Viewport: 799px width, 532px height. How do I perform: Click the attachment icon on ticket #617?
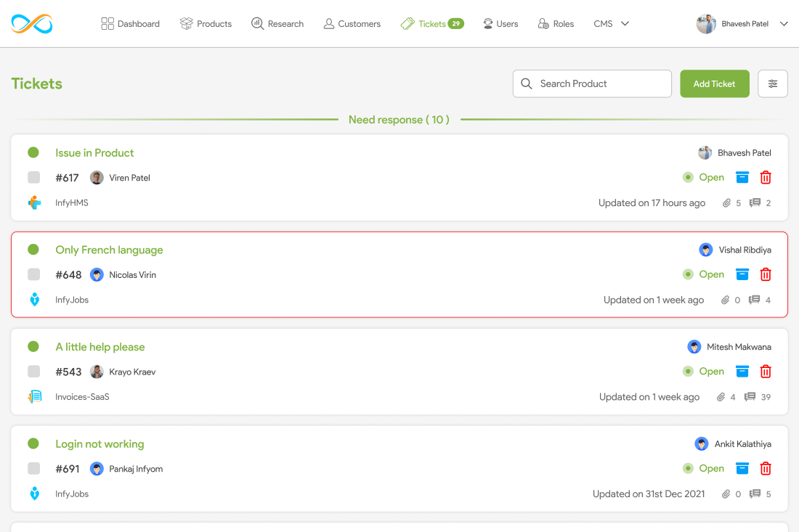pos(726,203)
